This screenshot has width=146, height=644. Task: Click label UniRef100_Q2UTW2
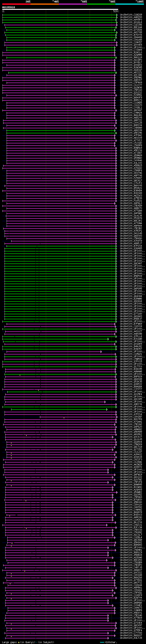tap(131, 480)
